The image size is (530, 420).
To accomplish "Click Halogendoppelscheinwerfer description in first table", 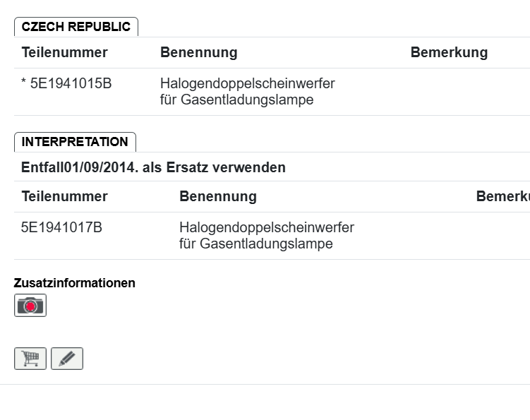I will (248, 83).
